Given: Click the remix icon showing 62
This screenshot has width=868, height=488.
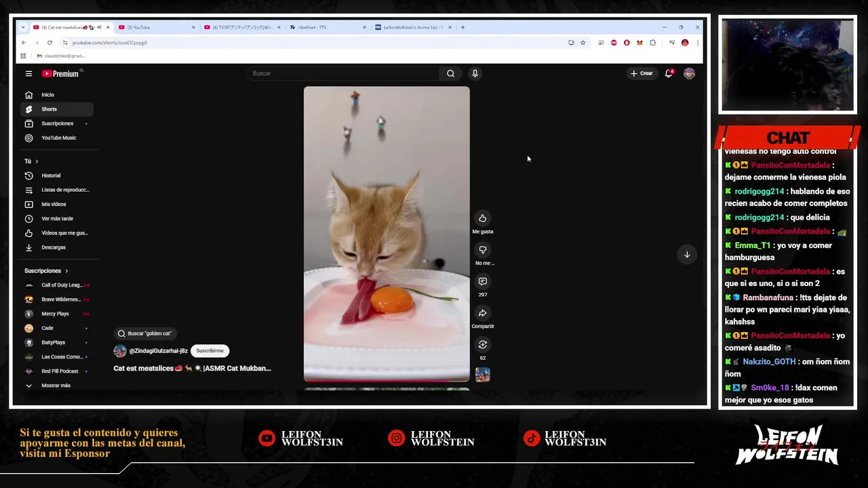Looking at the screenshot, I should coord(482,345).
